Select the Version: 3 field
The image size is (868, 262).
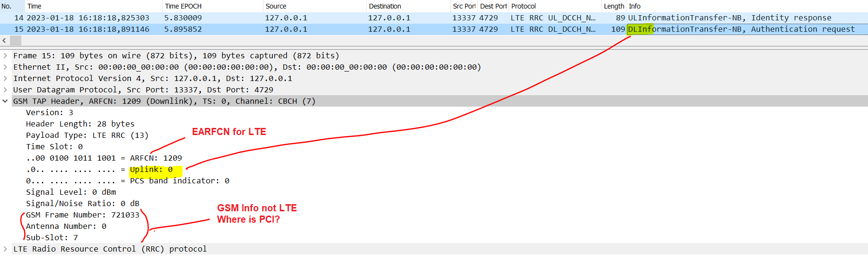click(50, 112)
